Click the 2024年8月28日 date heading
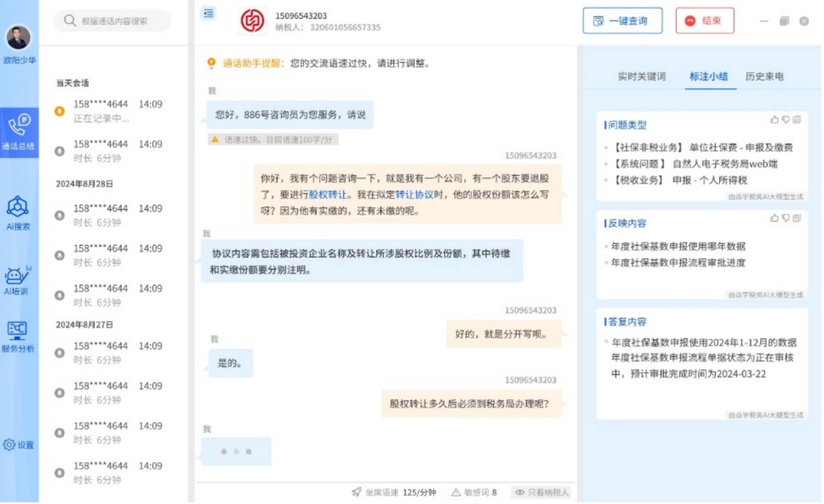 coord(84,184)
